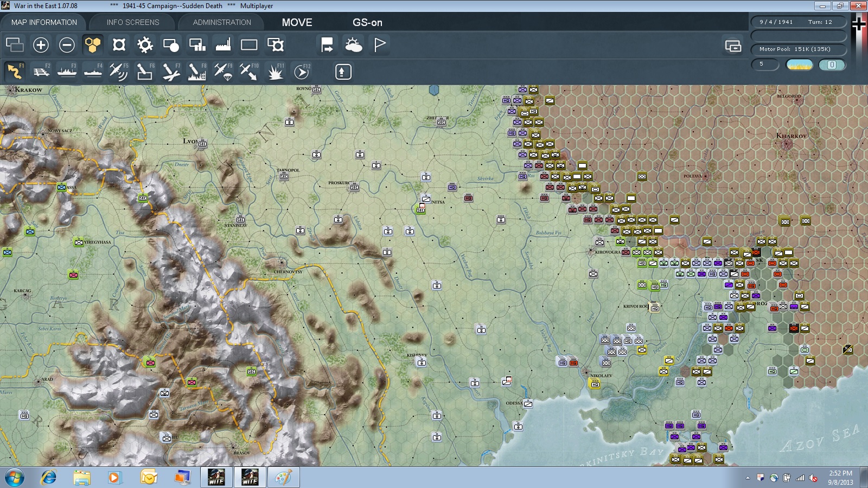Toggle the rectangle-with-bars map icon
This screenshot has width=868, height=488.
(197, 44)
